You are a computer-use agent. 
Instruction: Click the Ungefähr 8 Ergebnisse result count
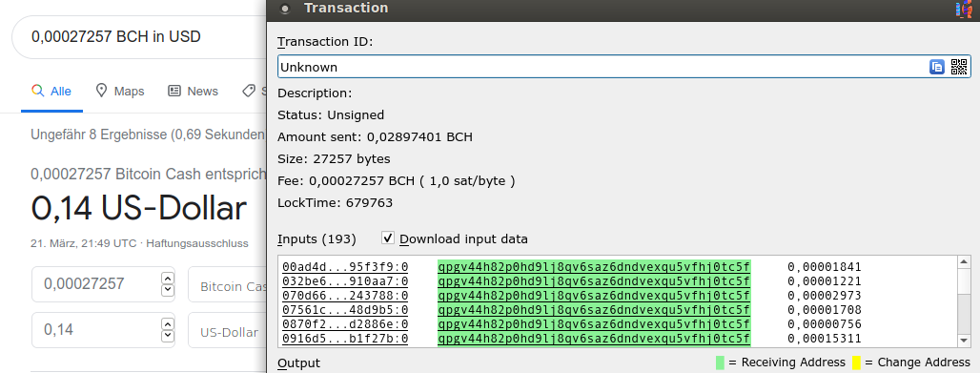pos(148,135)
